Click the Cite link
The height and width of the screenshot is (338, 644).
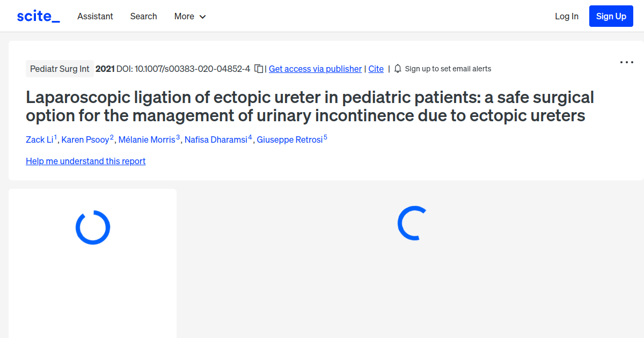click(x=376, y=69)
